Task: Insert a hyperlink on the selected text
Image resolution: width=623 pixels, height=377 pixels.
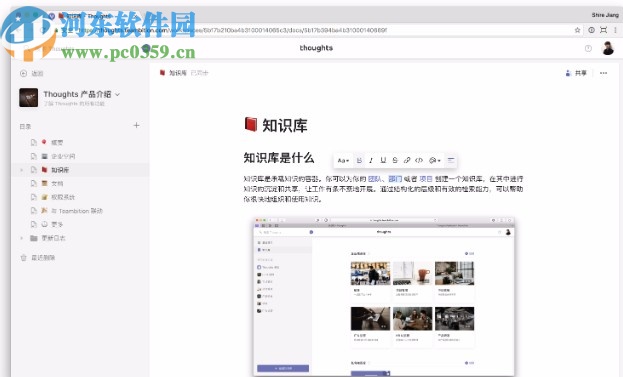Action: click(x=407, y=160)
